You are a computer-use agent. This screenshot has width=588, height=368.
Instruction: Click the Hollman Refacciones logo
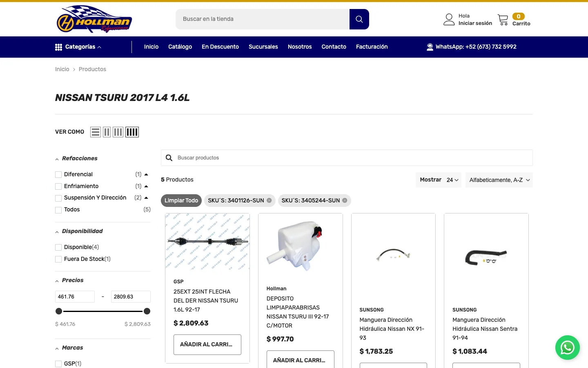[94, 19]
